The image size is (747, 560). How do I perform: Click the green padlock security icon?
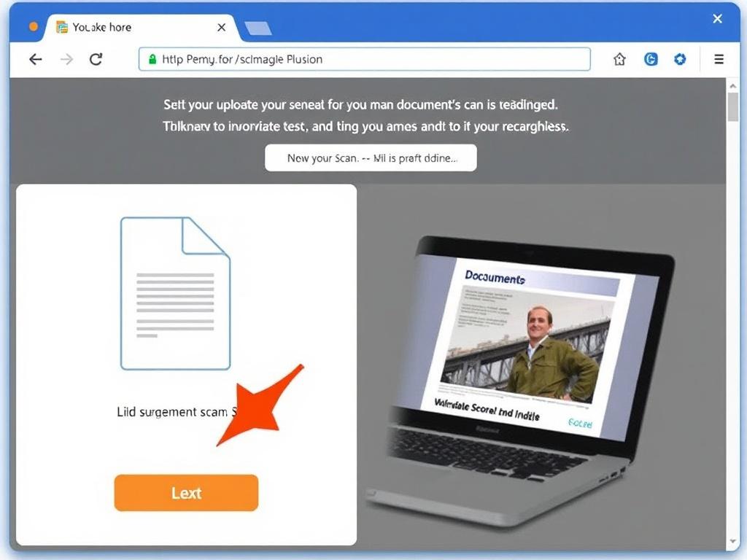(x=152, y=60)
